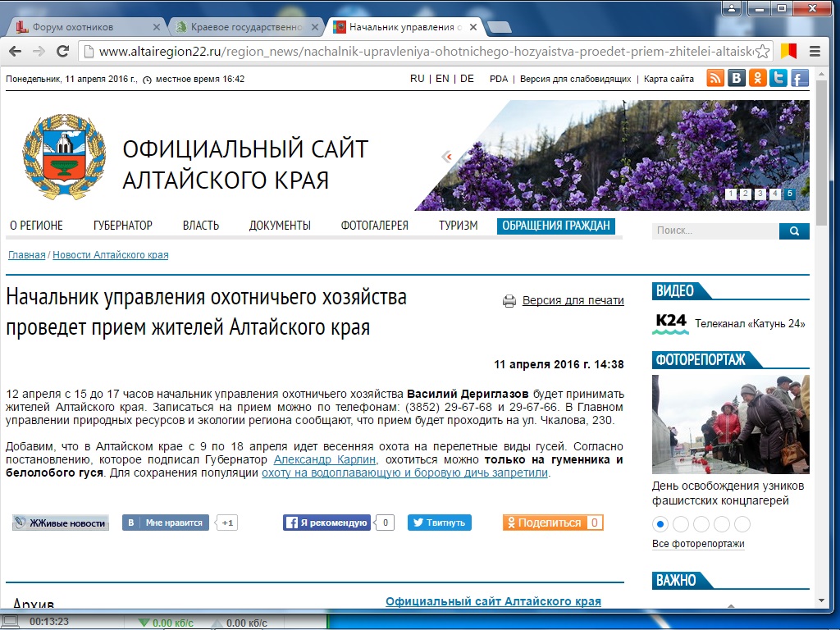Image resolution: width=840 pixels, height=630 pixels.
Task: Switch the banner to slide 2
Action: (x=745, y=194)
